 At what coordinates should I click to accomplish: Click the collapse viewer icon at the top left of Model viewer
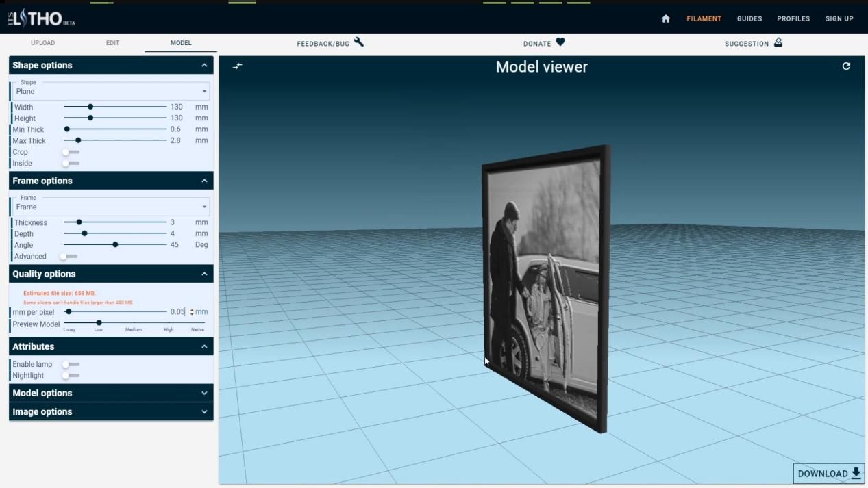[237, 66]
